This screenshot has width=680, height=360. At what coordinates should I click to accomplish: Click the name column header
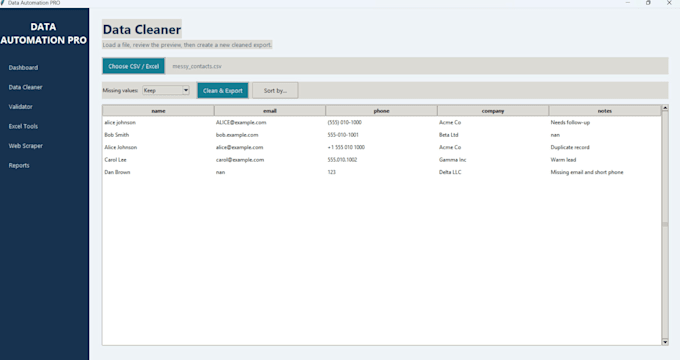(158, 111)
